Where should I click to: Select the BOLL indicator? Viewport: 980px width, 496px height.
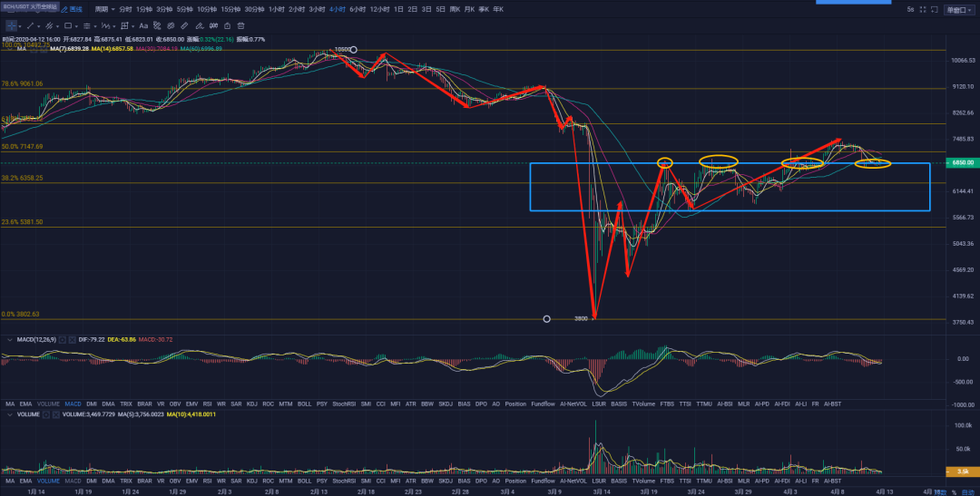click(304, 404)
